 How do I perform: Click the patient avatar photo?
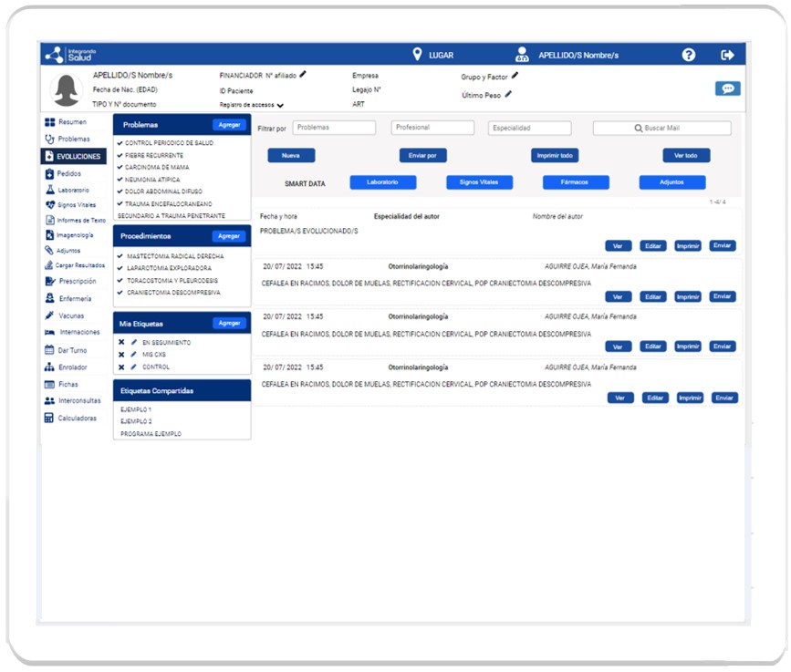click(x=67, y=90)
